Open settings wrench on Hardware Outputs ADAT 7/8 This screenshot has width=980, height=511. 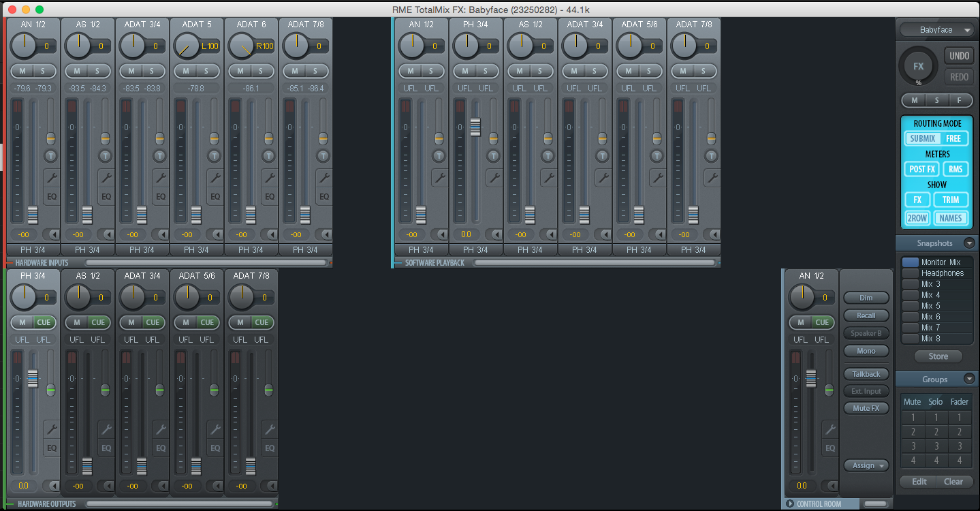[270, 429]
